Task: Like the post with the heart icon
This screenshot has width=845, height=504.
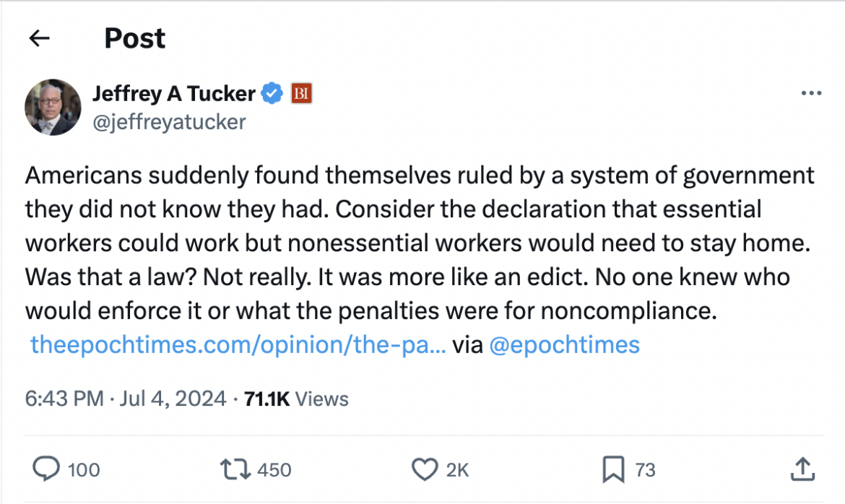Action: (x=424, y=470)
